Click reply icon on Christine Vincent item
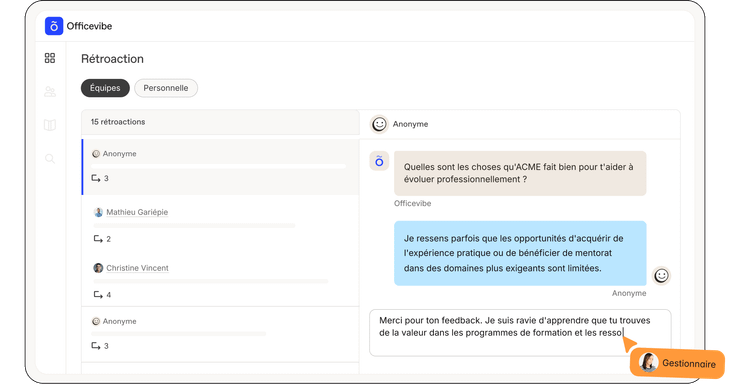This screenshot has height=384, width=730. [x=98, y=295]
